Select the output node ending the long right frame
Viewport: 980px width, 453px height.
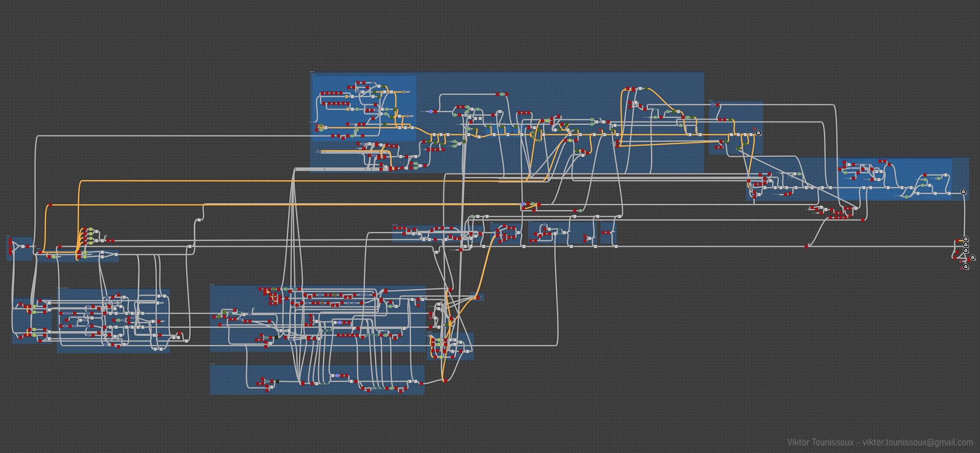coord(964,192)
